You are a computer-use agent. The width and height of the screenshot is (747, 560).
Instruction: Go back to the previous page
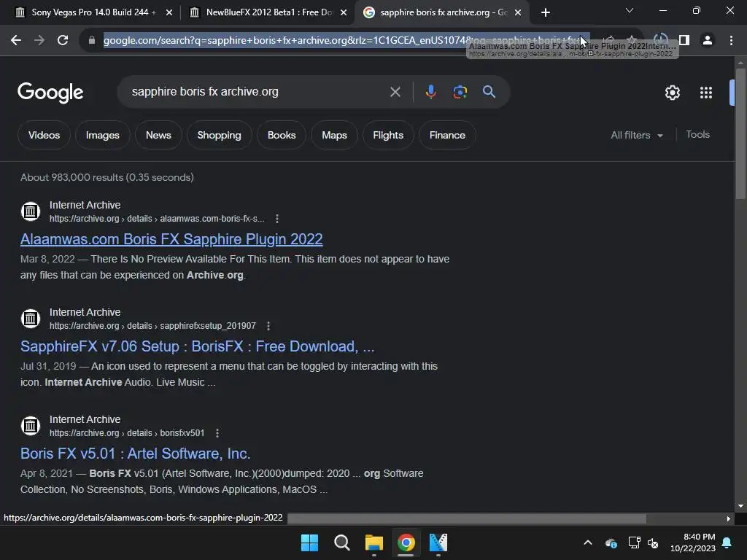click(16, 41)
